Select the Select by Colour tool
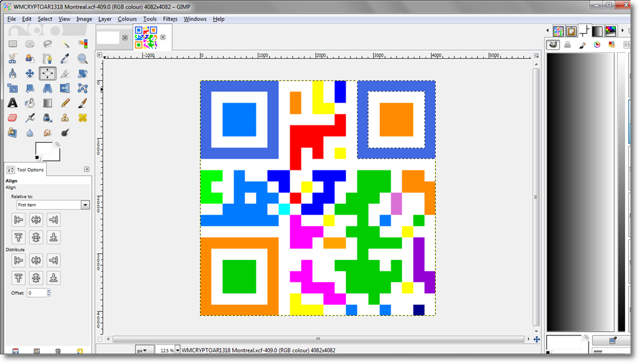The width and height of the screenshot is (640, 364). click(83, 44)
